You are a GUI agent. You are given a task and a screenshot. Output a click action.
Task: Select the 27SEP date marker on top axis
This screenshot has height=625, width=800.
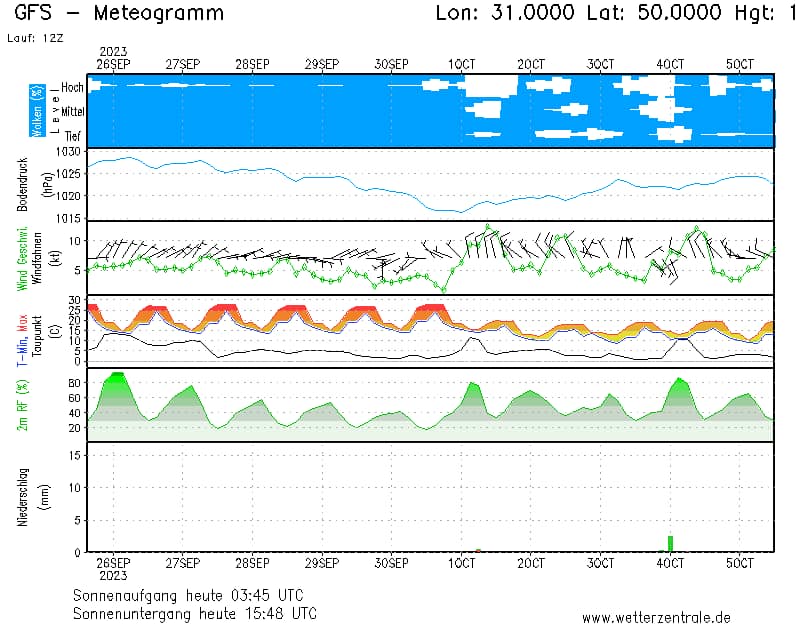click(x=182, y=63)
